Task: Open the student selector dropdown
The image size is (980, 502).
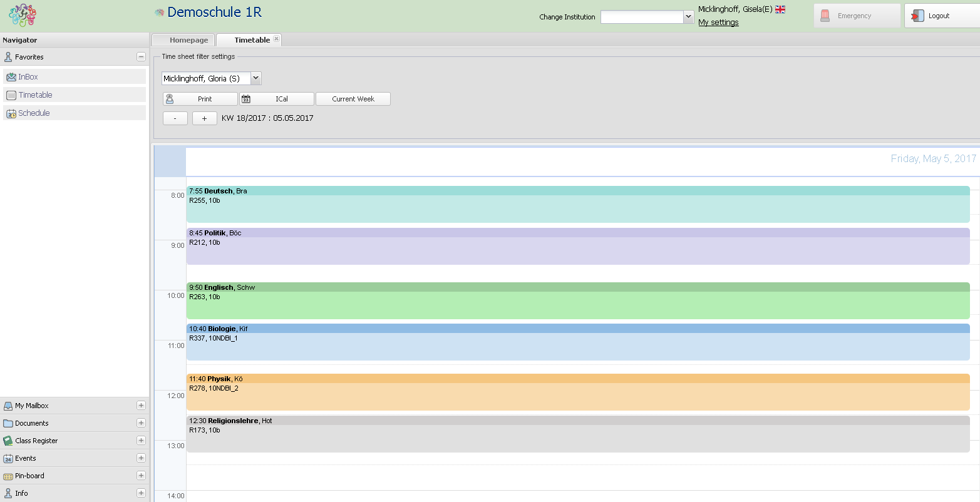Action: (x=255, y=78)
